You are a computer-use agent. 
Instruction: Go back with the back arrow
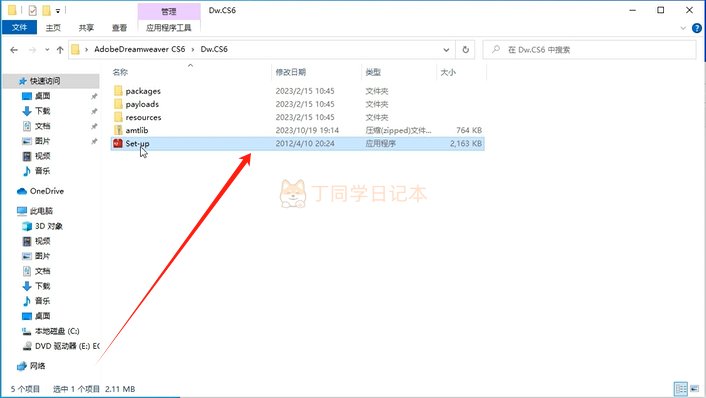point(14,50)
